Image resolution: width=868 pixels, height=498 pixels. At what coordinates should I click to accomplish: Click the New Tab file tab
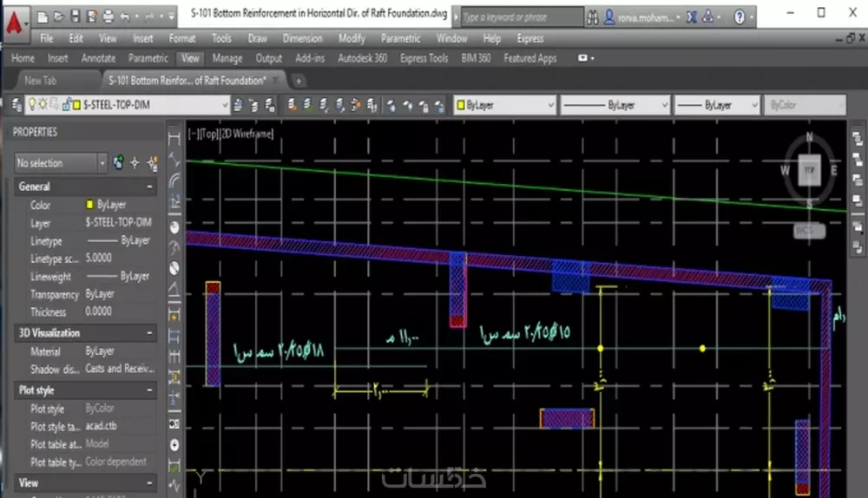pos(41,81)
